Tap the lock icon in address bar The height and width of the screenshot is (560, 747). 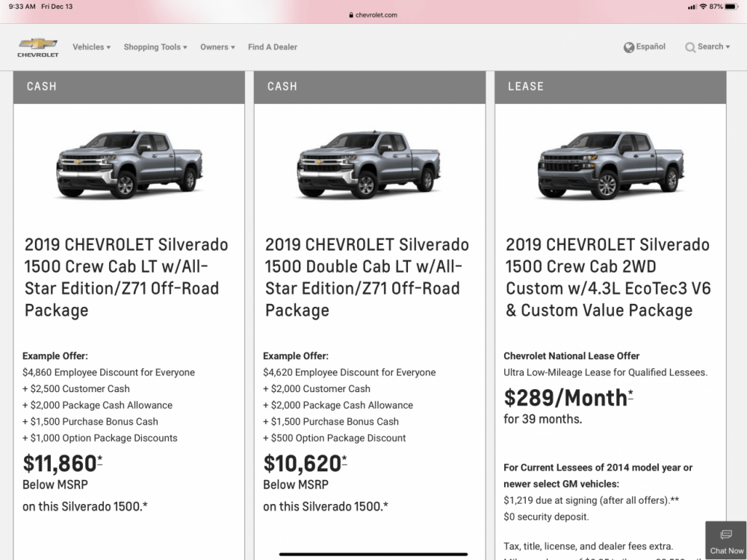pos(350,15)
